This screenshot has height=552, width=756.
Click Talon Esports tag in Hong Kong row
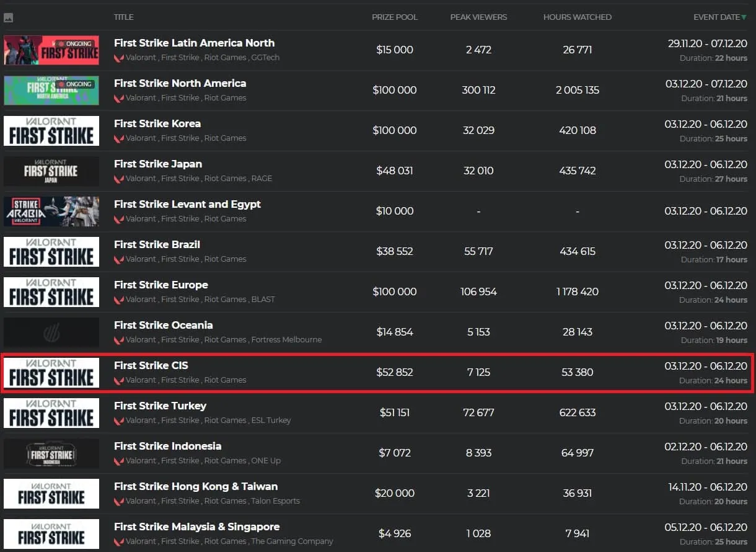point(276,501)
